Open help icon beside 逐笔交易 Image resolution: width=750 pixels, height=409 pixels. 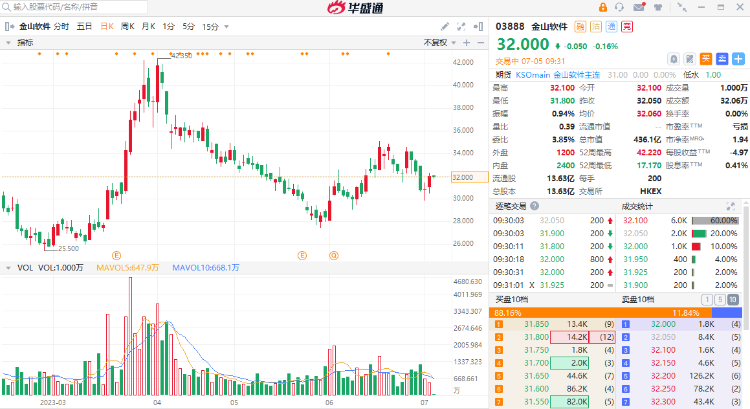[534, 206]
